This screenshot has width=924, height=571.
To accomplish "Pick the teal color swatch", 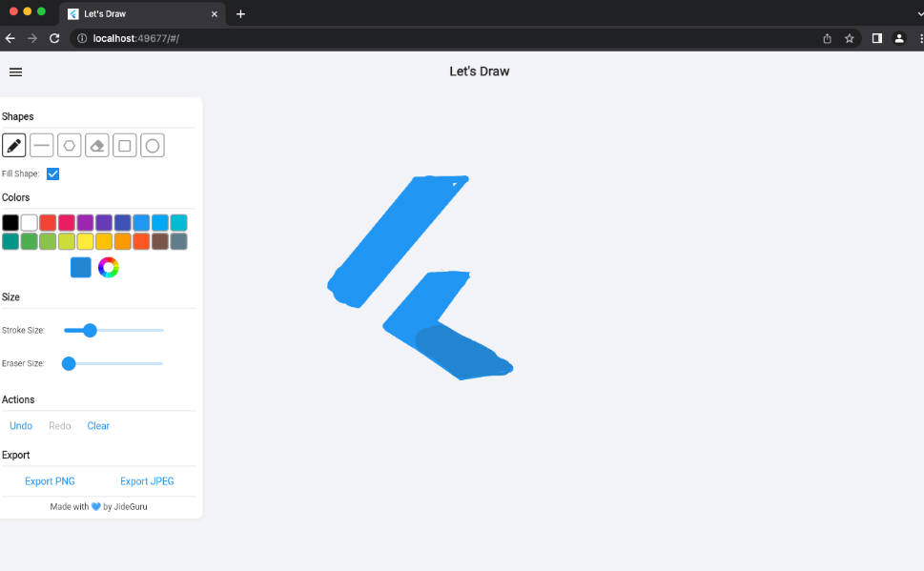I will tap(10, 241).
